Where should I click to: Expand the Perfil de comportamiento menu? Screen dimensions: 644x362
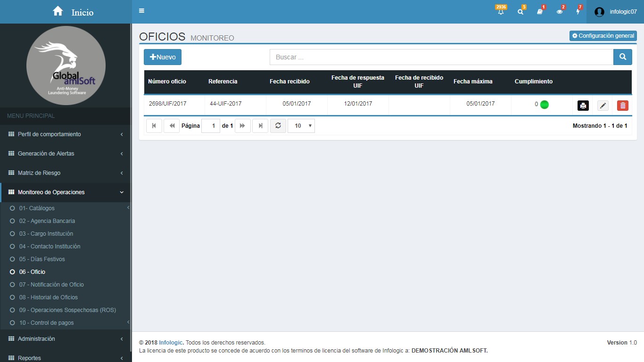[x=66, y=134]
